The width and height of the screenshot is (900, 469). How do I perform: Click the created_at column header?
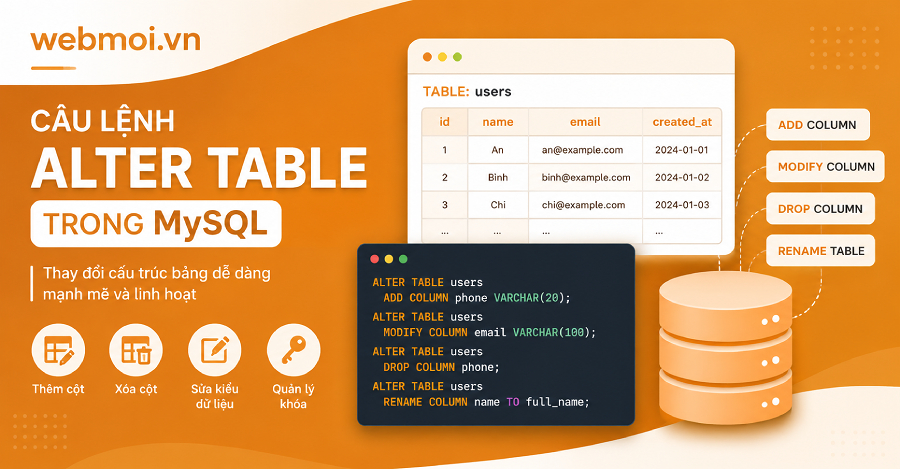682,122
